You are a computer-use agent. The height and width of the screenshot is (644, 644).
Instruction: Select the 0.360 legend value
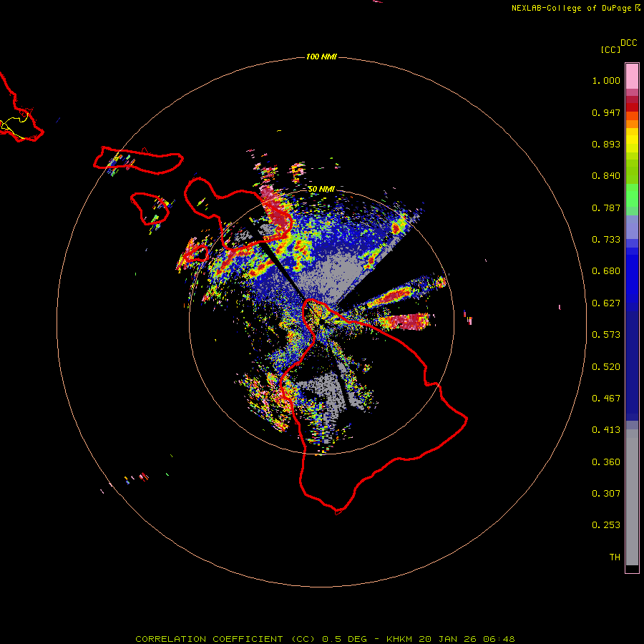coord(606,462)
